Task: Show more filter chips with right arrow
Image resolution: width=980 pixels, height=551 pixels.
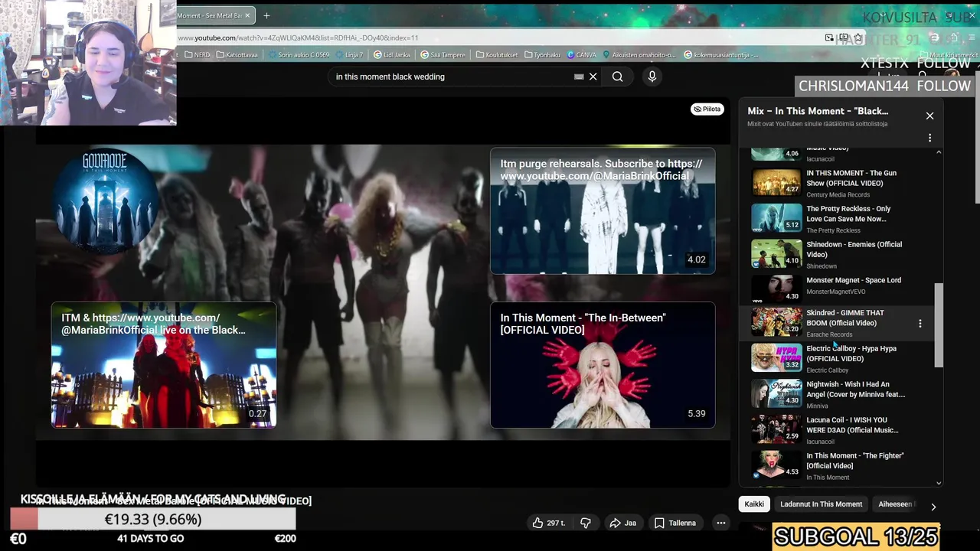Action: 933,507
